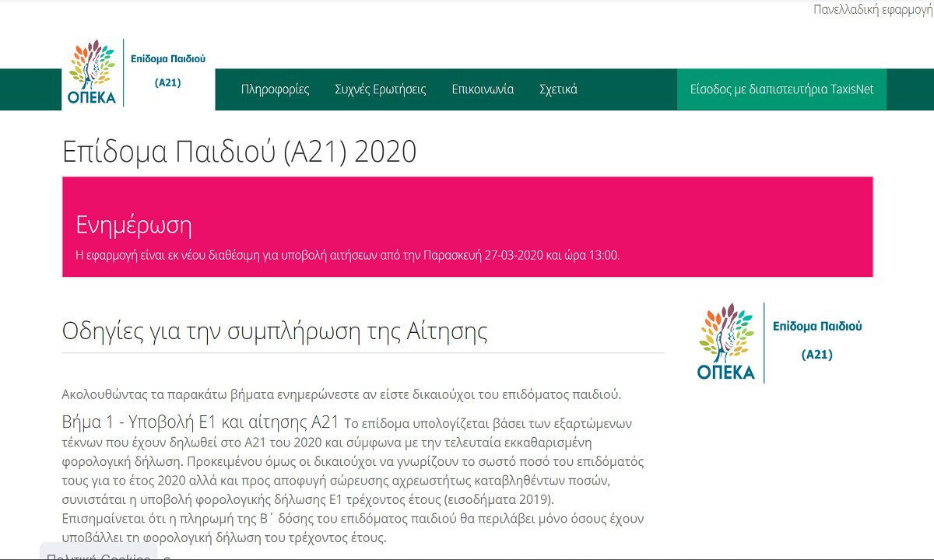The width and height of the screenshot is (934, 560).
Task: Click 'Πανελλαδική εφαρμογή' text at top right
Action: coord(873,10)
